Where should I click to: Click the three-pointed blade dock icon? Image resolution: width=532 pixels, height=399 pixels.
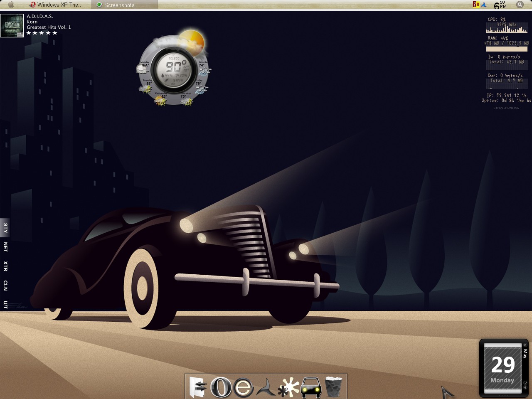pos(266,387)
